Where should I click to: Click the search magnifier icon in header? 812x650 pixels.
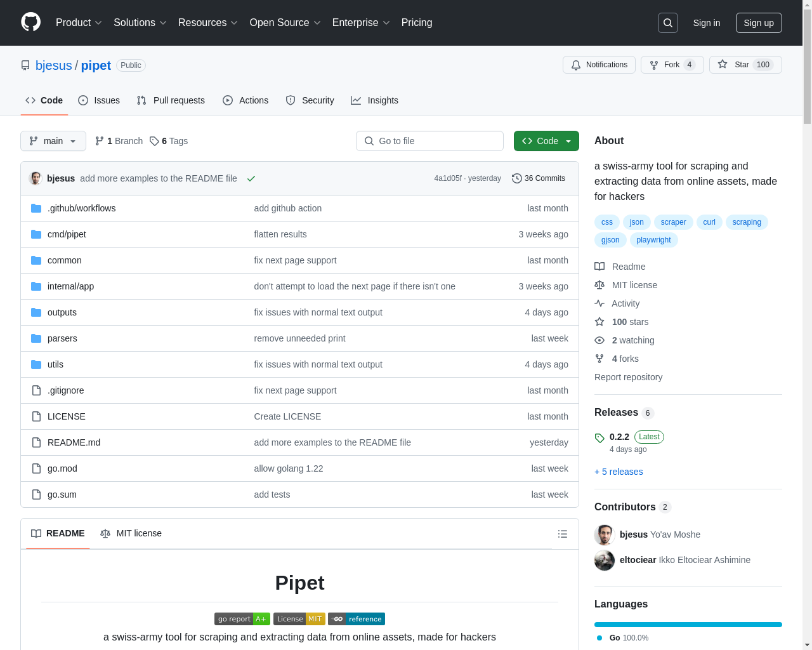tap(668, 23)
